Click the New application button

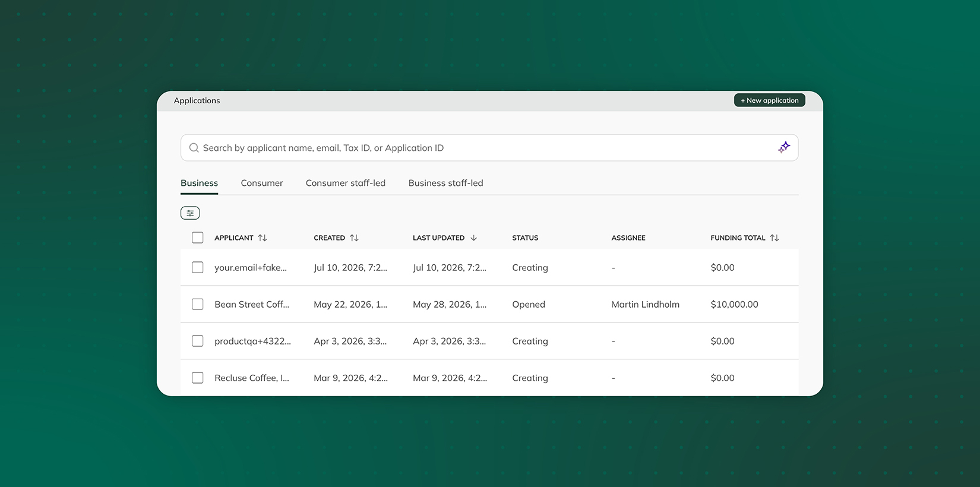point(770,100)
